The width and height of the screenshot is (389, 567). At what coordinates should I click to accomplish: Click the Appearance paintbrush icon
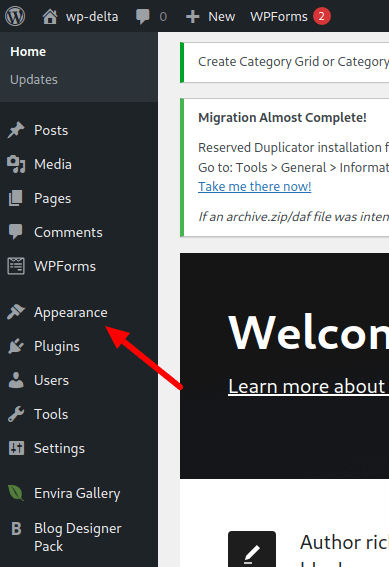pyautogui.click(x=16, y=312)
